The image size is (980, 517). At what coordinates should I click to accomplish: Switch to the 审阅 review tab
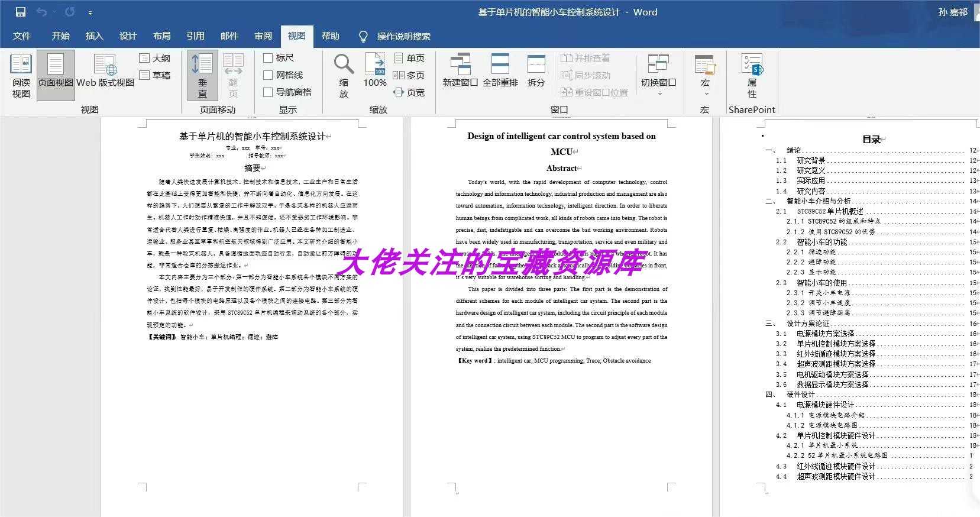pyautogui.click(x=263, y=36)
